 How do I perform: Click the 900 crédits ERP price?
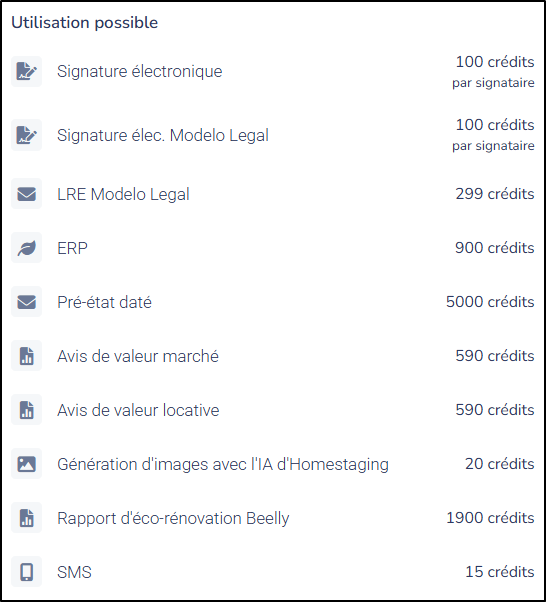(x=495, y=248)
